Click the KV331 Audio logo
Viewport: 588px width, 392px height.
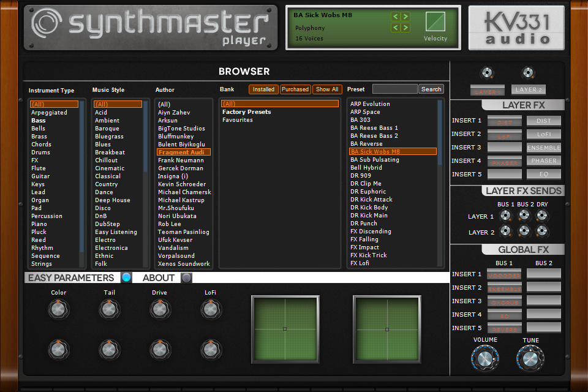[x=516, y=28]
